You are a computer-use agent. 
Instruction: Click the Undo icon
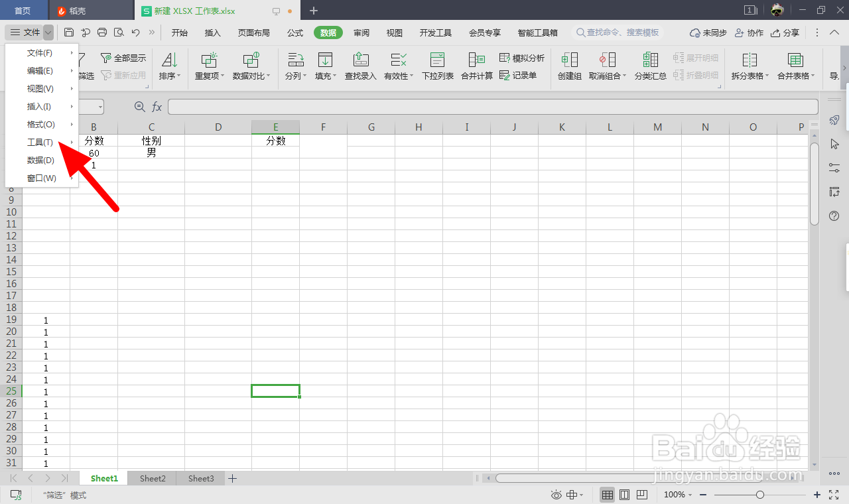click(135, 32)
